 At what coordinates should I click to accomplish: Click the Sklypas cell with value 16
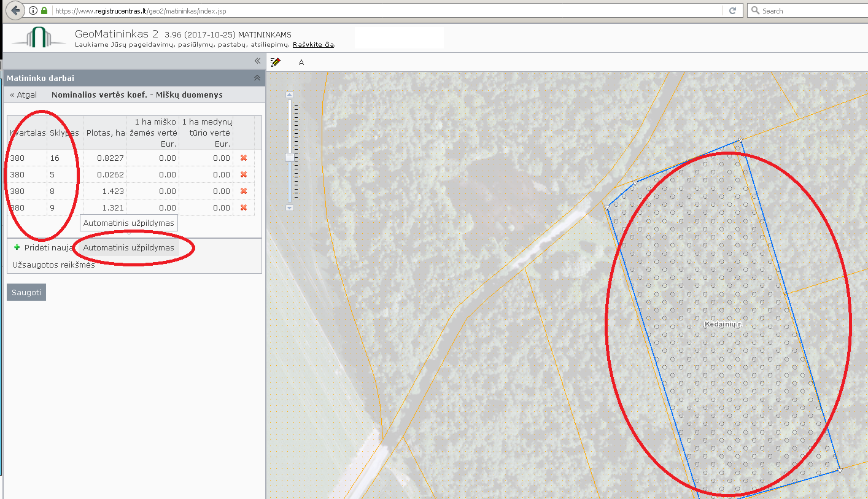(x=64, y=158)
